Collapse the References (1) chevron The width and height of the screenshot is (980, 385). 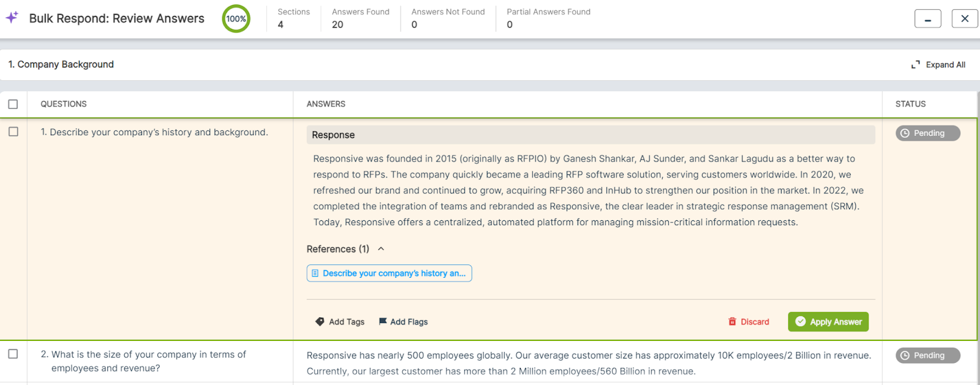[x=381, y=249]
